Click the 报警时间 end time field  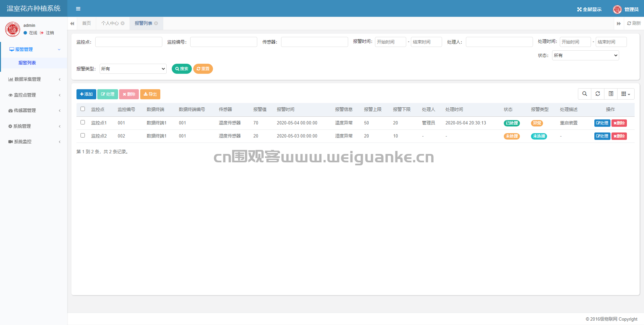[x=426, y=42]
